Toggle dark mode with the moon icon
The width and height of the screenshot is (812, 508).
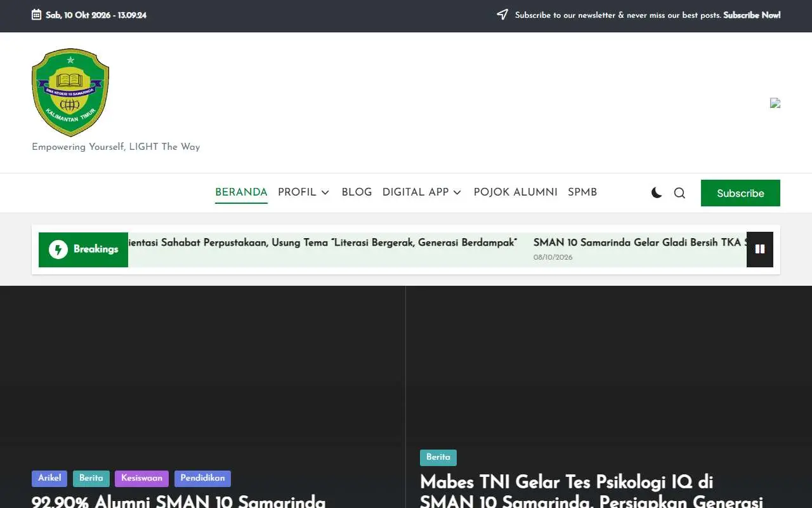tap(657, 193)
